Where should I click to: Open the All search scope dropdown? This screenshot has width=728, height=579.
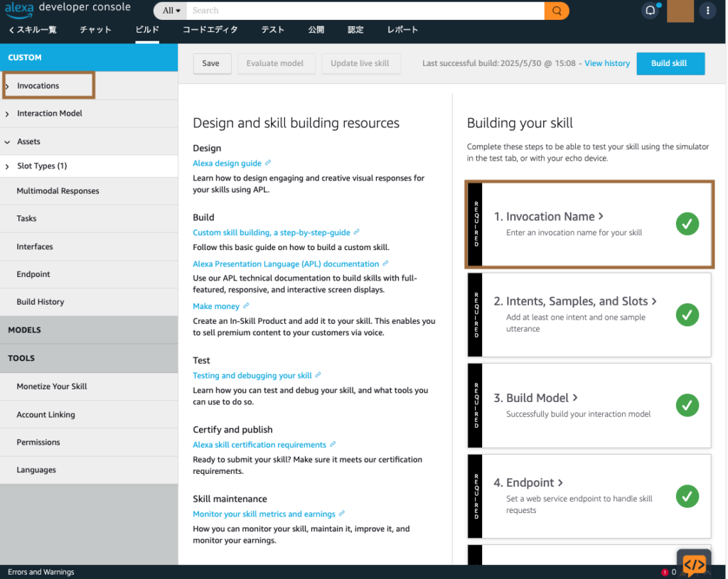coord(171,11)
